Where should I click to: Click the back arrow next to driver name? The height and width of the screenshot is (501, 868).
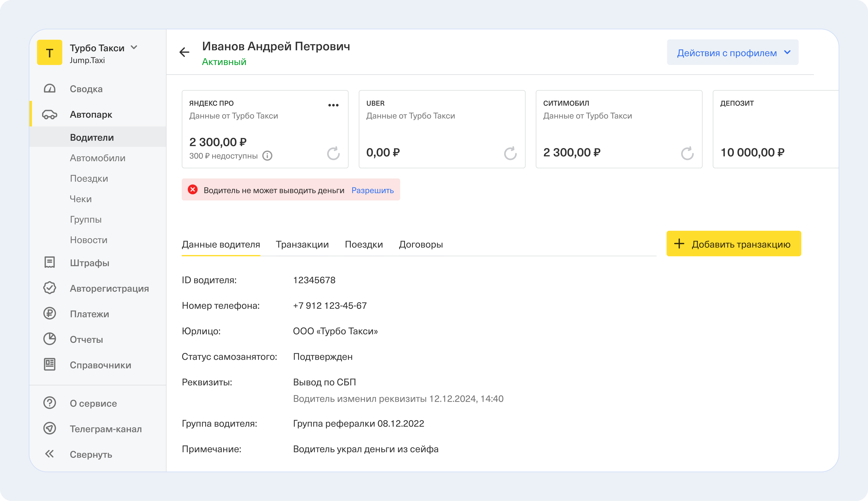click(x=185, y=52)
